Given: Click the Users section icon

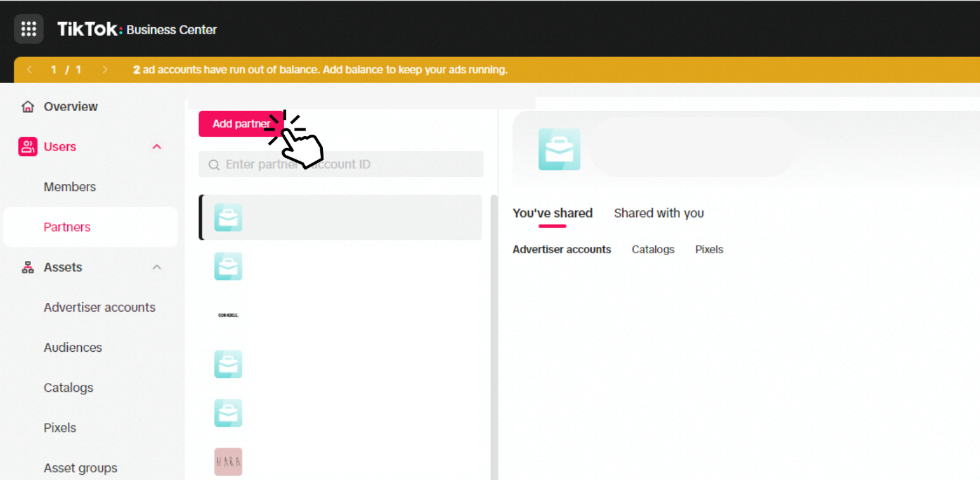Looking at the screenshot, I should tap(28, 147).
